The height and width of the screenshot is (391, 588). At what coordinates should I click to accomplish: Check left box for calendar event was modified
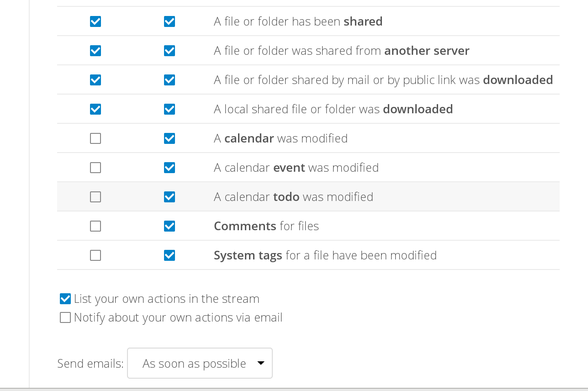click(95, 168)
